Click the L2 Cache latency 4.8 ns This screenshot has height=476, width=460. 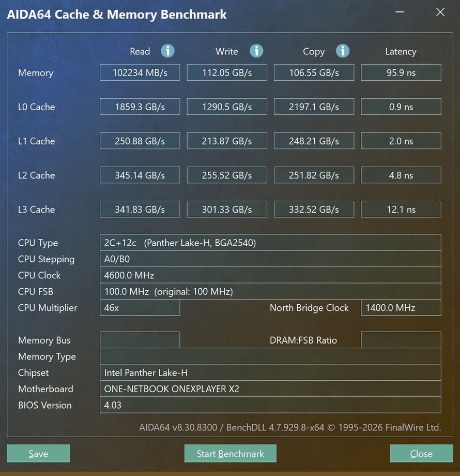coord(401,175)
